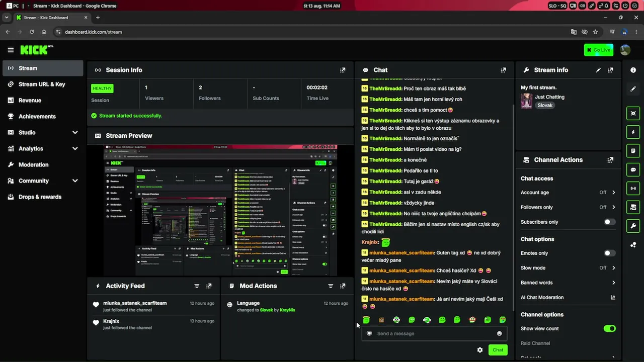Screen dimensions: 644x362
Task: Toggle the Stream Preview widget icon in the right sidebar
Action: pyautogui.click(x=633, y=113)
